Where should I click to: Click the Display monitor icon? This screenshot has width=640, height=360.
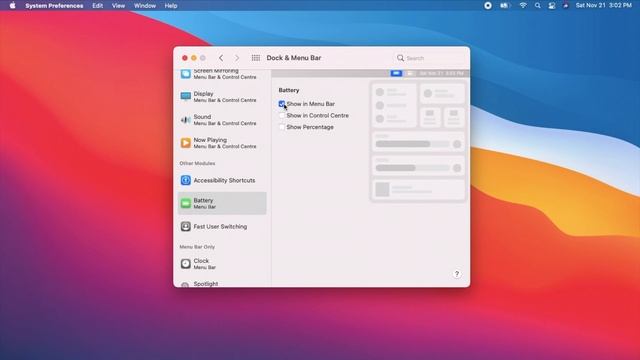click(x=186, y=96)
